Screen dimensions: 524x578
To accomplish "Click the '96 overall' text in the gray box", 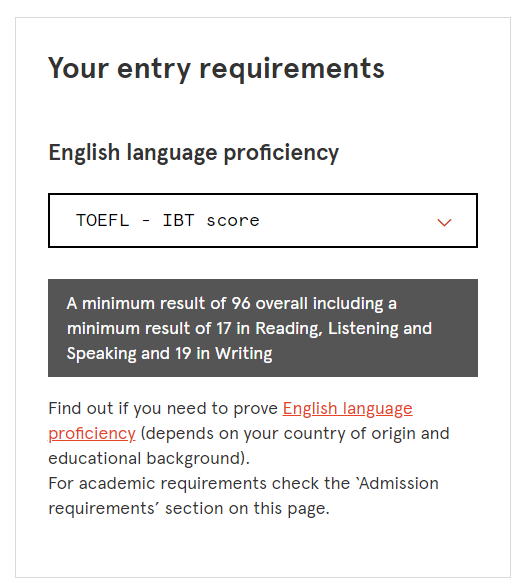I will pyautogui.click(x=269, y=303).
